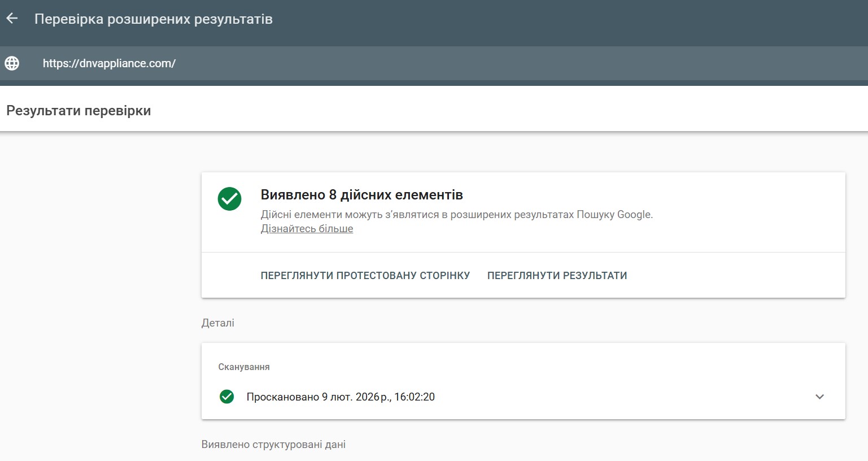Go back using the header arrow
The image size is (868, 461).
click(x=12, y=19)
